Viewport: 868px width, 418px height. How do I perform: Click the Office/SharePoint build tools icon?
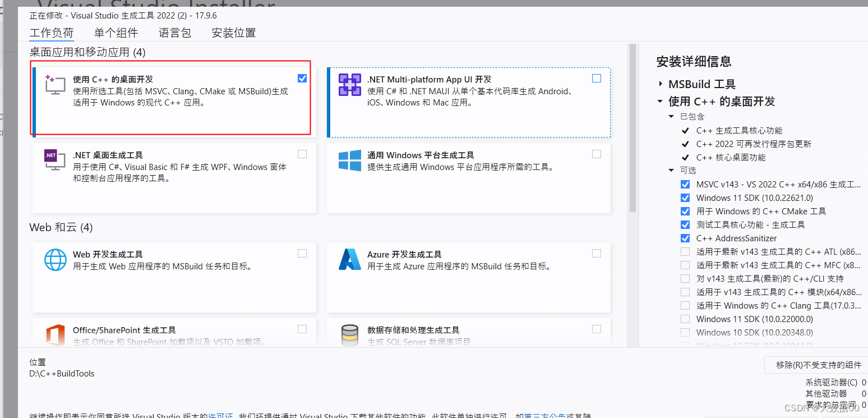click(x=54, y=334)
